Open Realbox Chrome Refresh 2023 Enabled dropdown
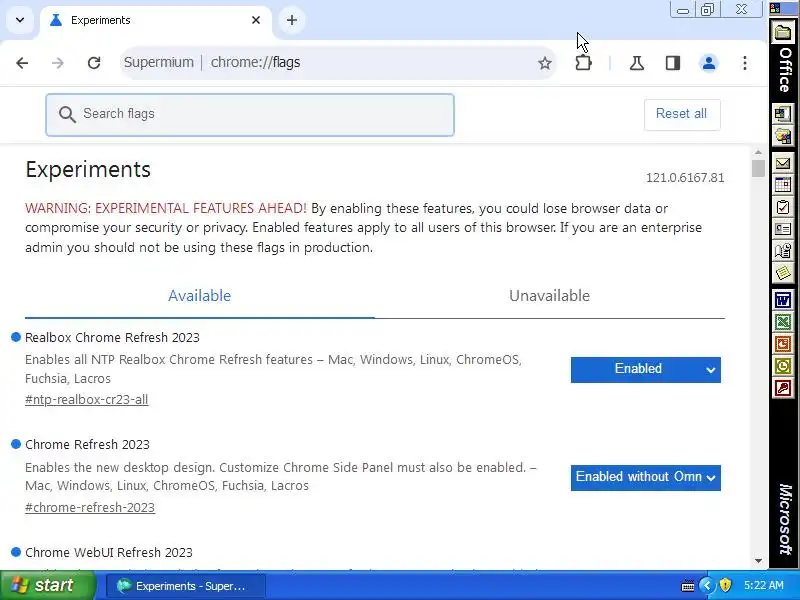 (x=645, y=369)
